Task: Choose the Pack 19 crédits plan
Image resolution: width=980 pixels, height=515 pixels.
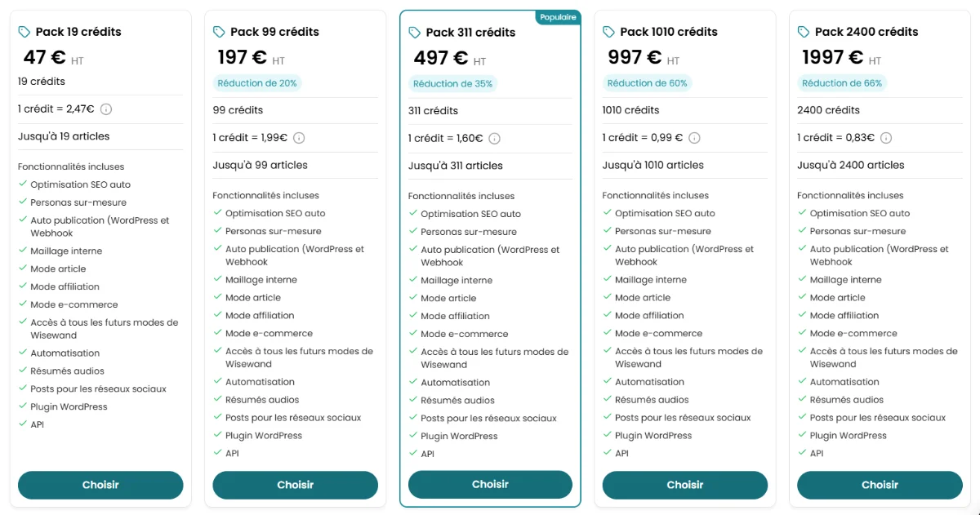Action: pos(100,485)
